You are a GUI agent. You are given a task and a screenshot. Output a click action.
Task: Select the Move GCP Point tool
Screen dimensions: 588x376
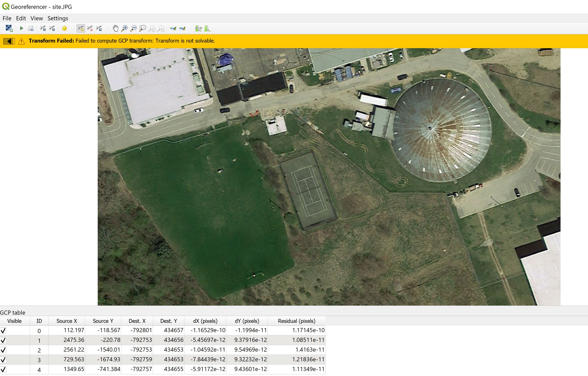(99, 29)
